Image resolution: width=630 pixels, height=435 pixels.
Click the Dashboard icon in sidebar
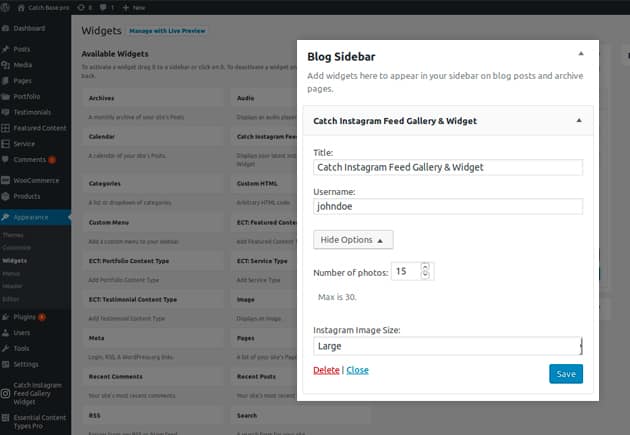click(x=5, y=28)
